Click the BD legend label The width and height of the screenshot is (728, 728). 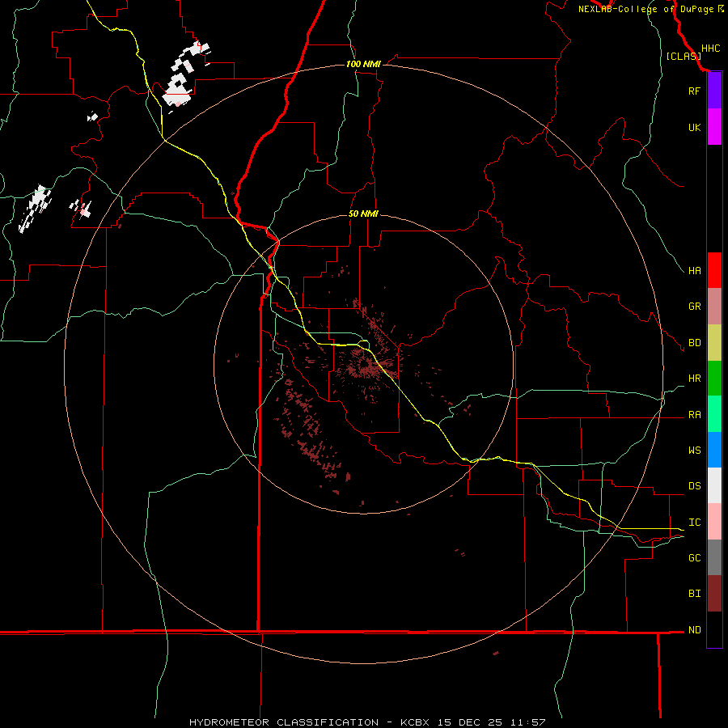coord(694,343)
